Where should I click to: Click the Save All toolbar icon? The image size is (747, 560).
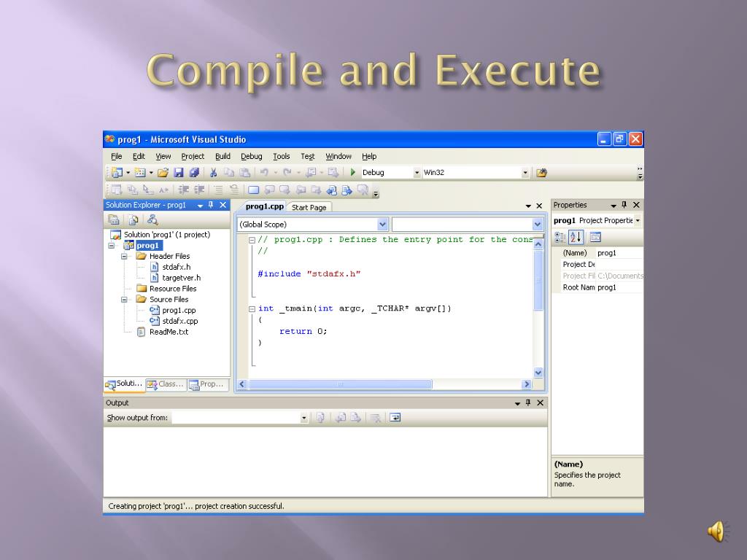tap(194, 172)
